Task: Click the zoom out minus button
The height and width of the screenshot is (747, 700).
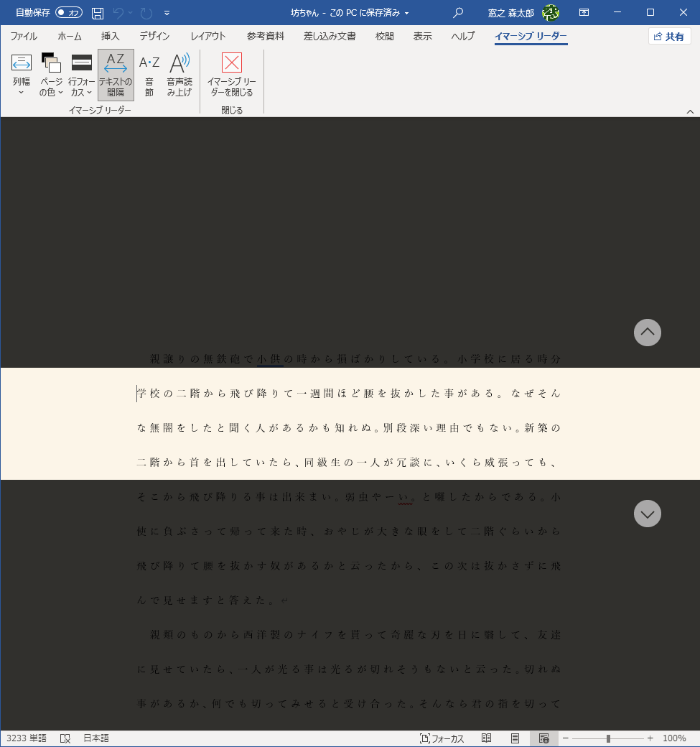Action: click(x=566, y=738)
